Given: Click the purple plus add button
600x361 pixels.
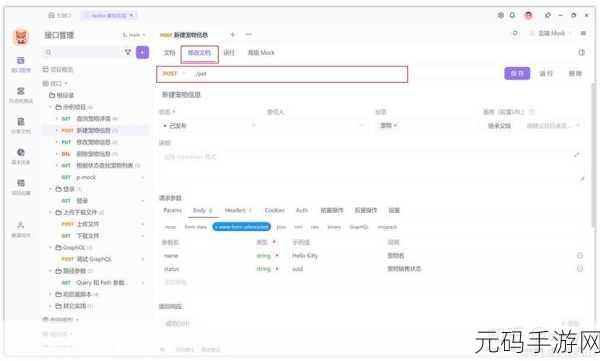Looking at the screenshot, I should (x=142, y=52).
